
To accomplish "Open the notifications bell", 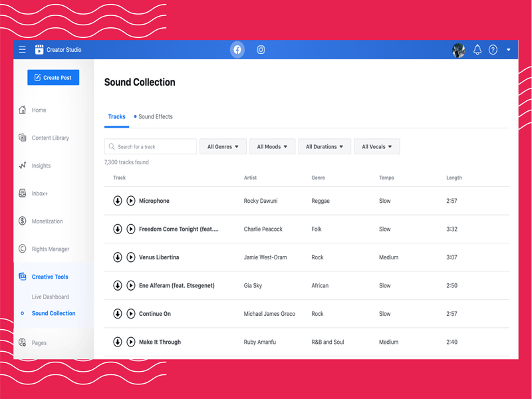I will [x=477, y=50].
